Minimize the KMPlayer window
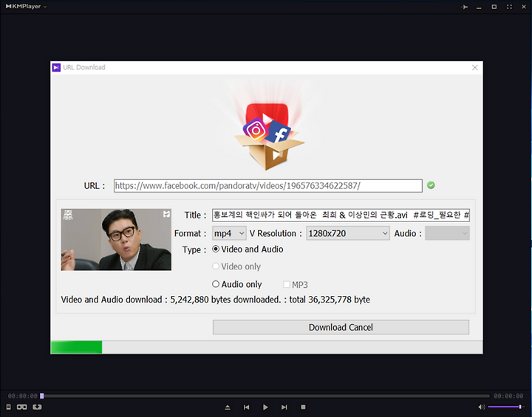This screenshot has height=417, width=532. (479, 7)
